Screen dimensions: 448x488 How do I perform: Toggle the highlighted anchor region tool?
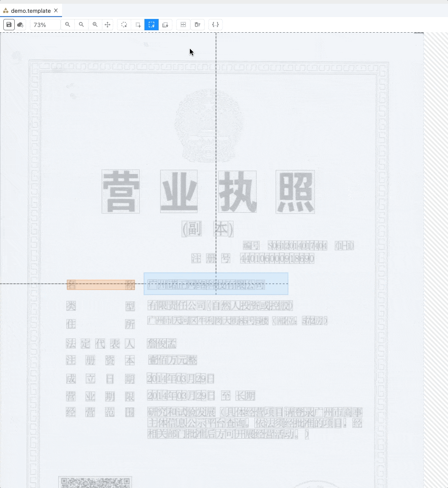click(x=152, y=25)
